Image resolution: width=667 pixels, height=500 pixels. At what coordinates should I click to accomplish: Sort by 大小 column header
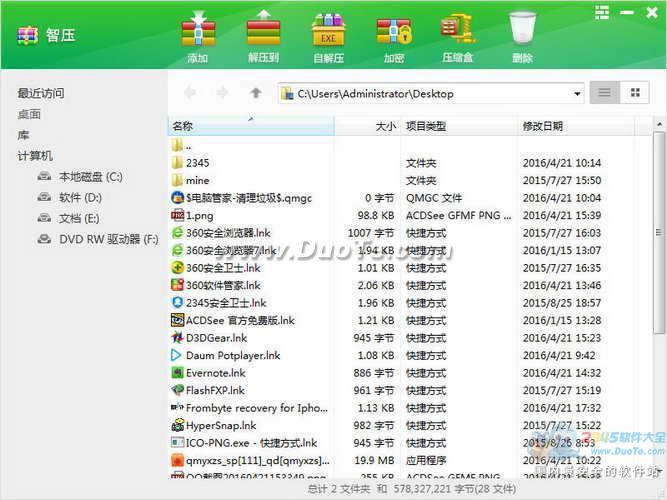coord(368,126)
